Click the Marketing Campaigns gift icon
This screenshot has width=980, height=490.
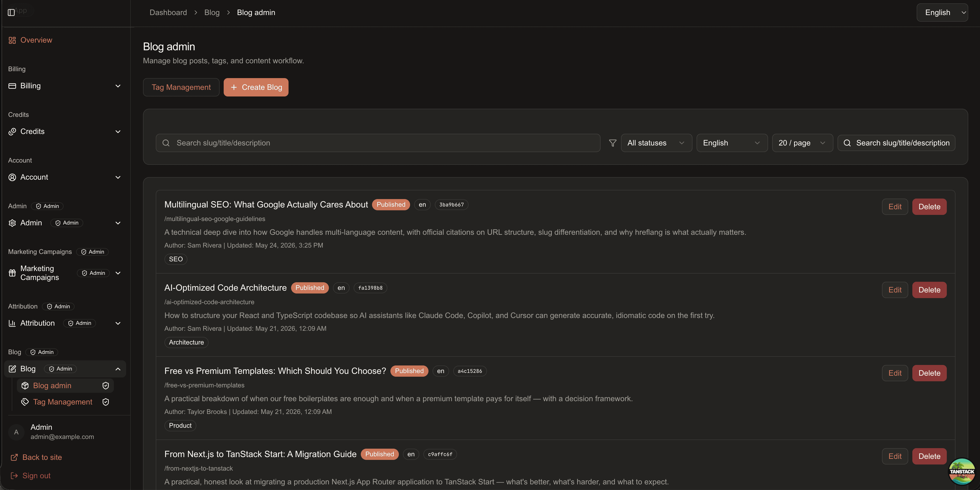pos(12,273)
